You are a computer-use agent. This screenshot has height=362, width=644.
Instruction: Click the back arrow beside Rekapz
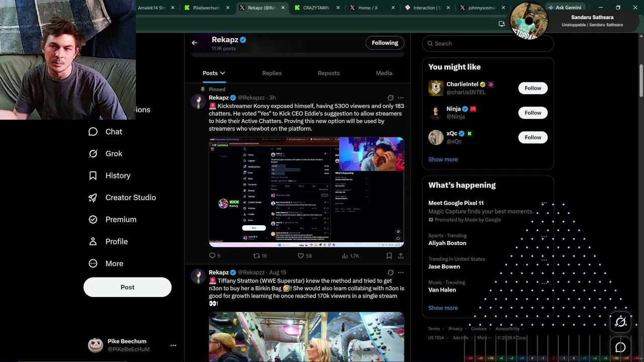[x=195, y=43]
